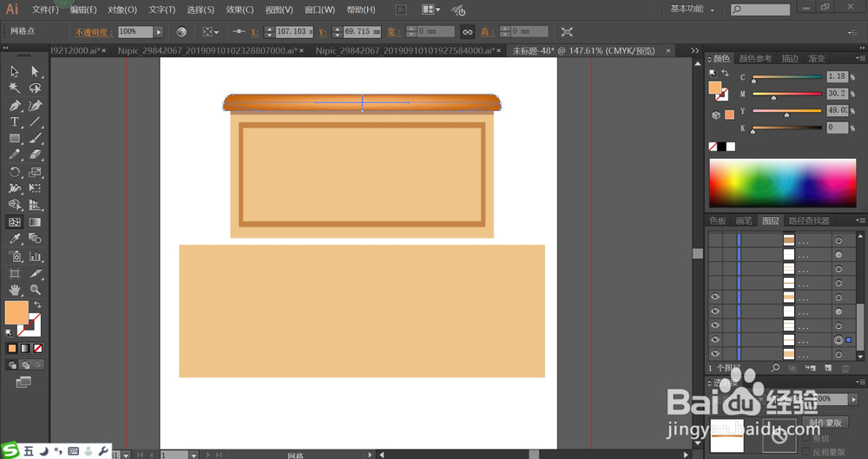Image resolution: width=868 pixels, height=459 pixels.
Task: Set the Gradient mode button in toolbar
Action: (25, 348)
